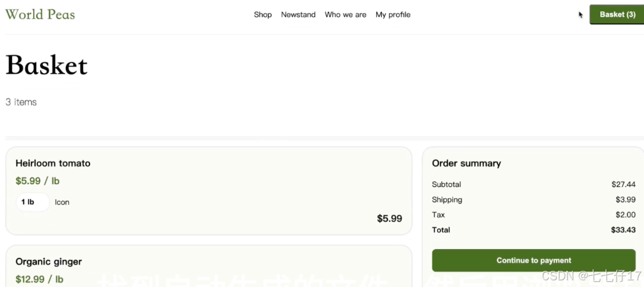
Task: Click the 3 items count text
Action: (x=21, y=102)
